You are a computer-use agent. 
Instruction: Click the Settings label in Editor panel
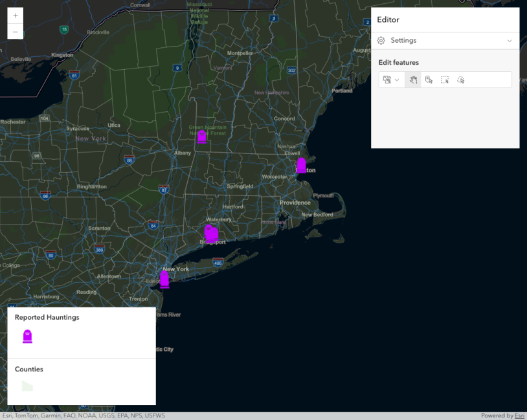[x=403, y=41]
